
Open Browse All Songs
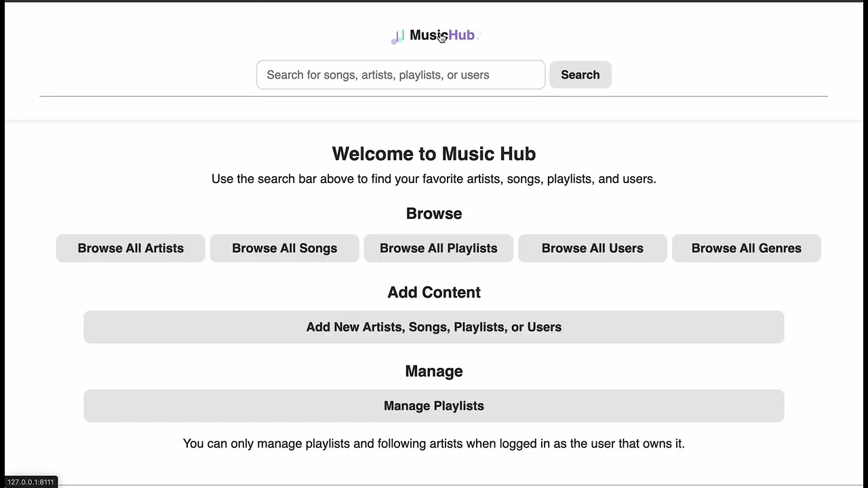coord(284,248)
